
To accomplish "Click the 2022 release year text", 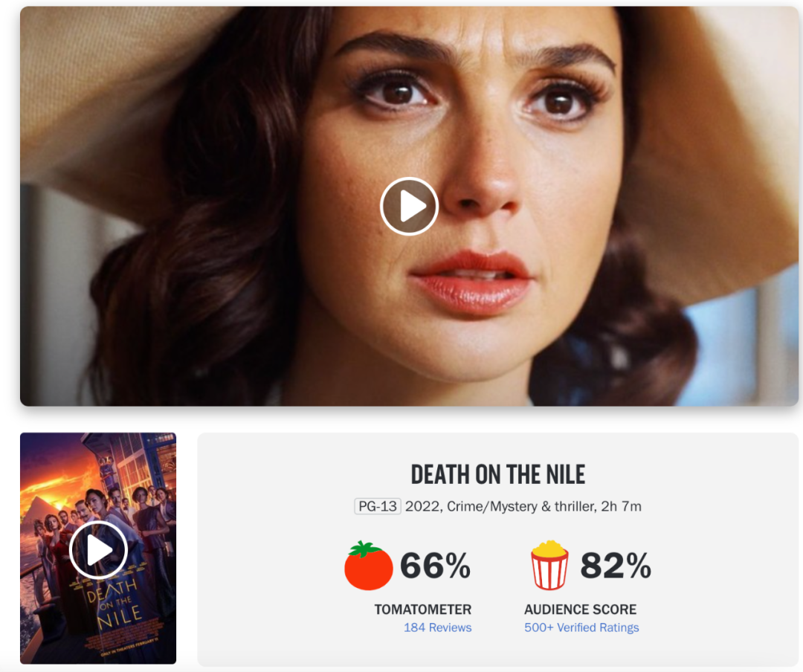I will [422, 506].
